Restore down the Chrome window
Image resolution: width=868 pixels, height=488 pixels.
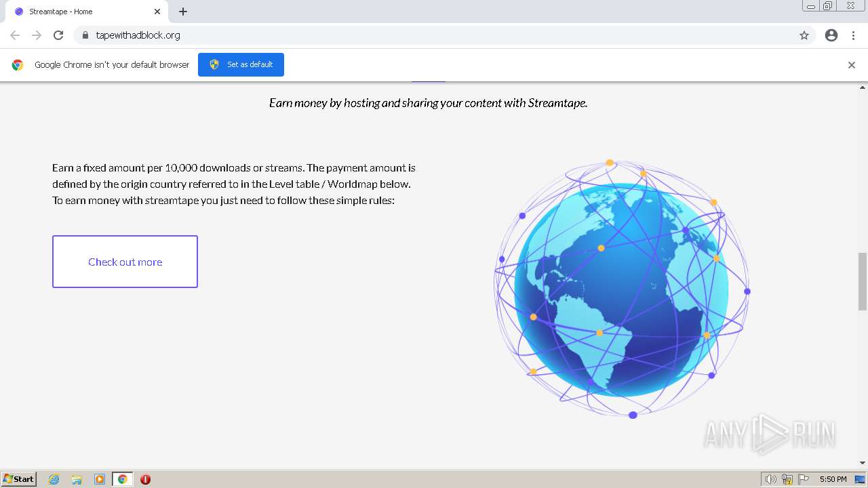click(828, 6)
